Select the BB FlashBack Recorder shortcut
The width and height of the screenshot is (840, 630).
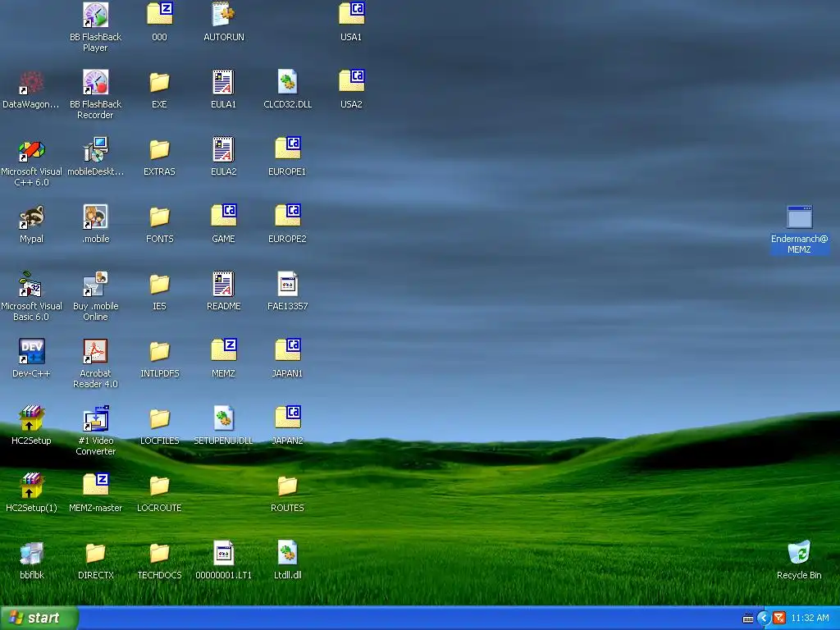95,82
